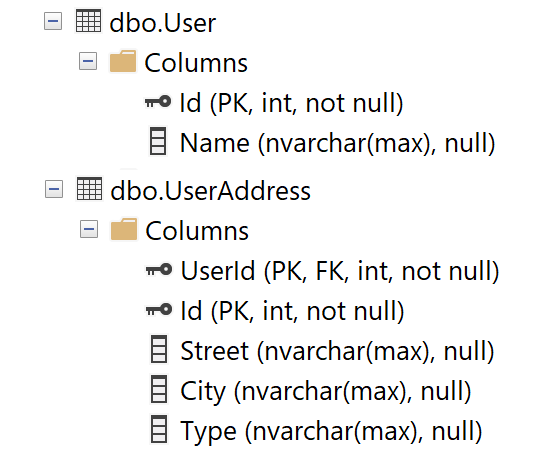Image resolution: width=545 pixels, height=452 pixels.
Task: Select Type (nvarchar(max), null) column
Action: click(x=331, y=432)
